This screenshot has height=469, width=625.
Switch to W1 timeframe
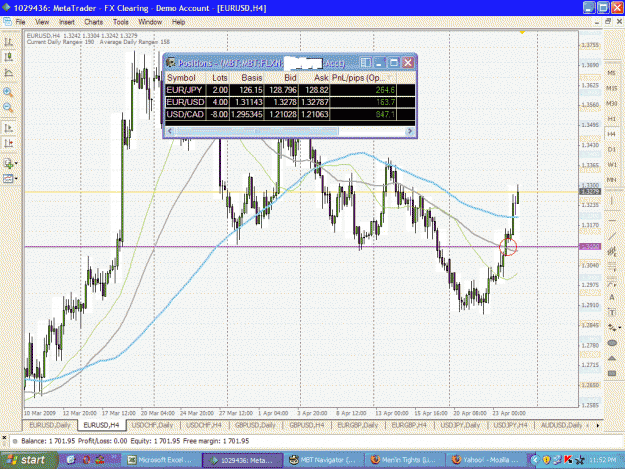click(x=611, y=165)
